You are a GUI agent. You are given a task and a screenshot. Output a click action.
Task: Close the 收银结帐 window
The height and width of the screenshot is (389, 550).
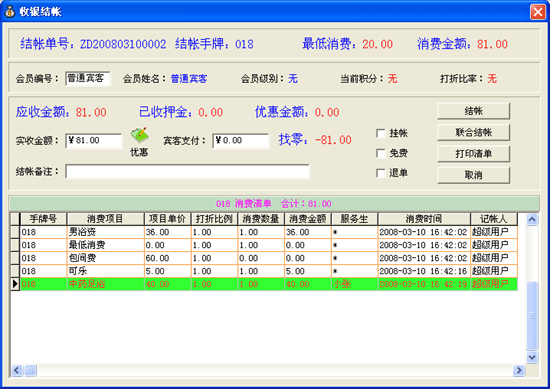[537, 12]
